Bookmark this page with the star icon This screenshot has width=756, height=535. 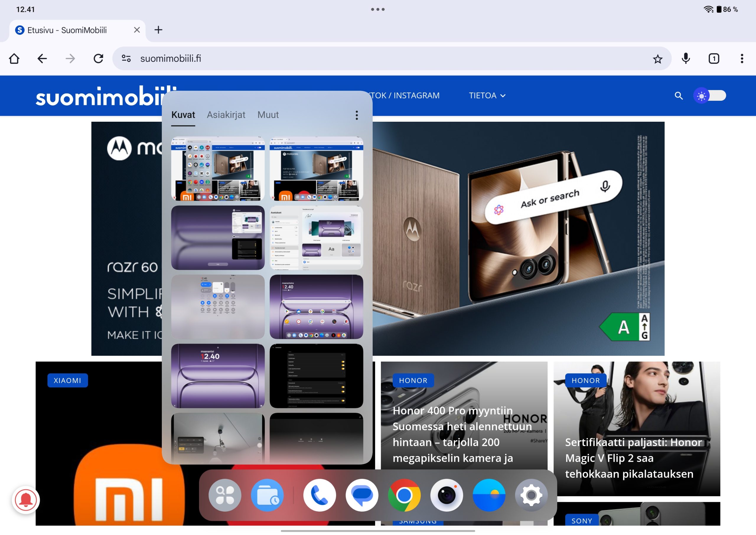coord(658,59)
